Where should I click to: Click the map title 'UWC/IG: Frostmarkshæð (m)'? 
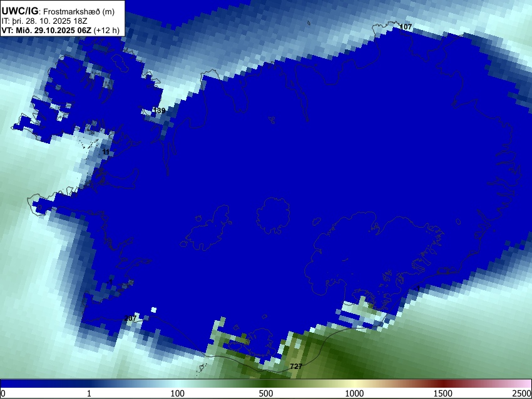point(58,11)
